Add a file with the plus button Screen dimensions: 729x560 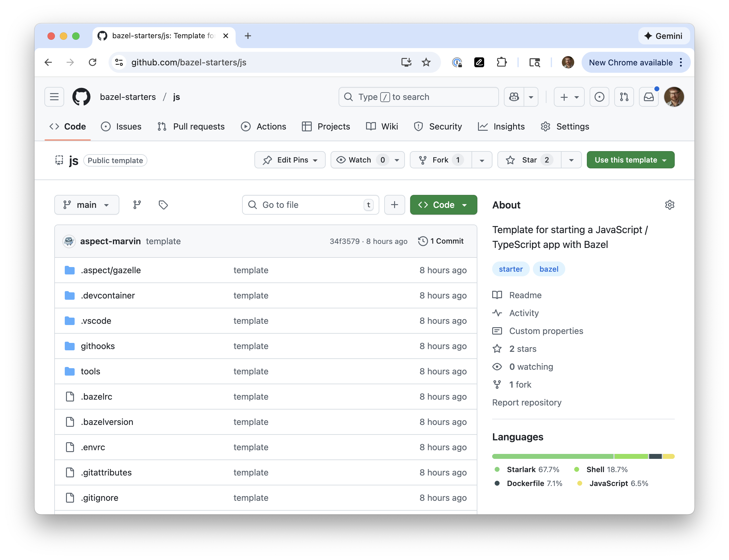pos(394,205)
